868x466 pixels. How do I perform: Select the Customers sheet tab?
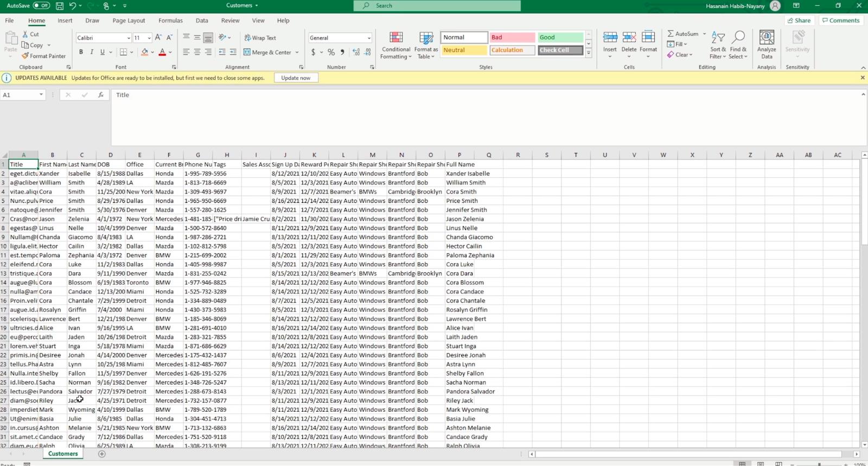(x=63, y=454)
